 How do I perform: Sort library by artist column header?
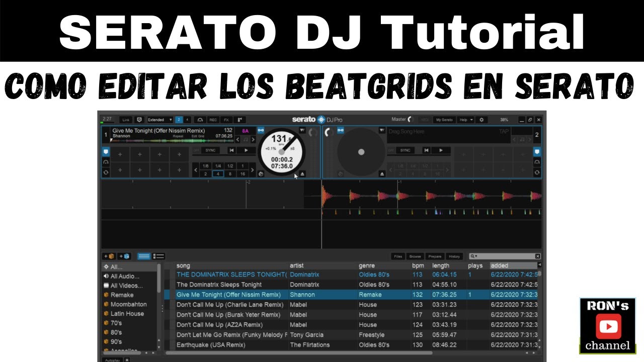[297, 265]
